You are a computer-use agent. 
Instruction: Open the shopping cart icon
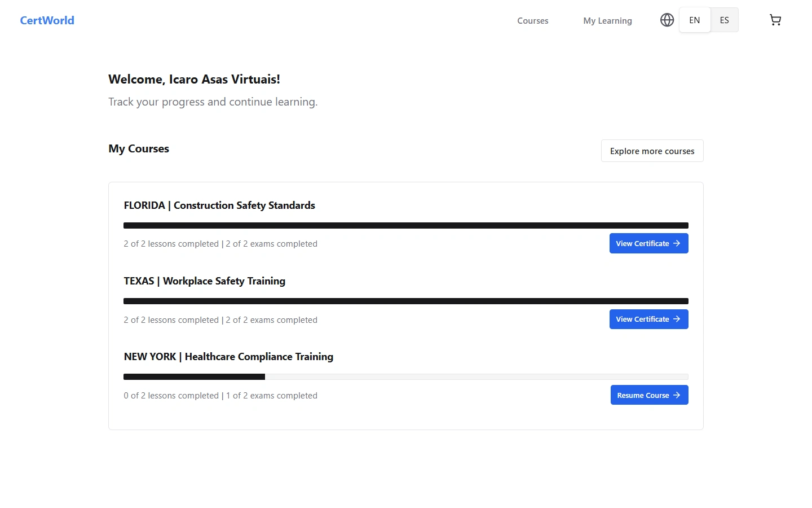point(775,20)
